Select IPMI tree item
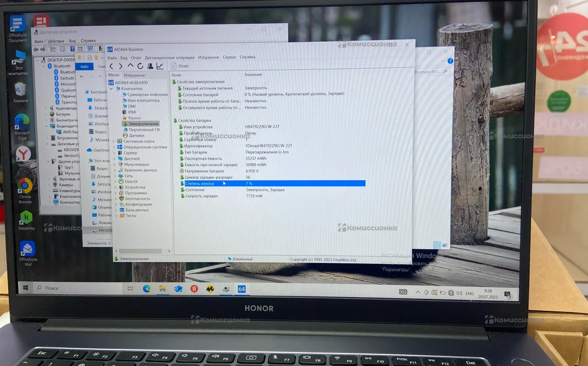The width and height of the screenshot is (588, 366). click(129, 112)
